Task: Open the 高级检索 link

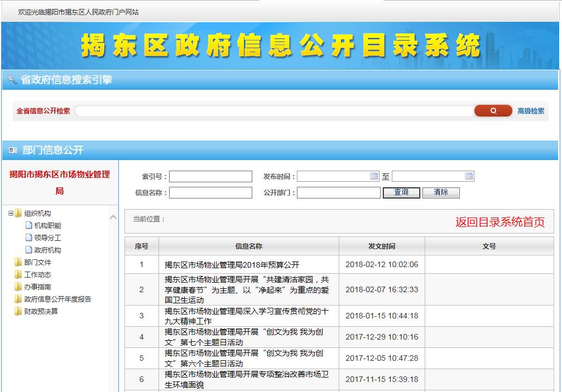Action: (x=531, y=111)
